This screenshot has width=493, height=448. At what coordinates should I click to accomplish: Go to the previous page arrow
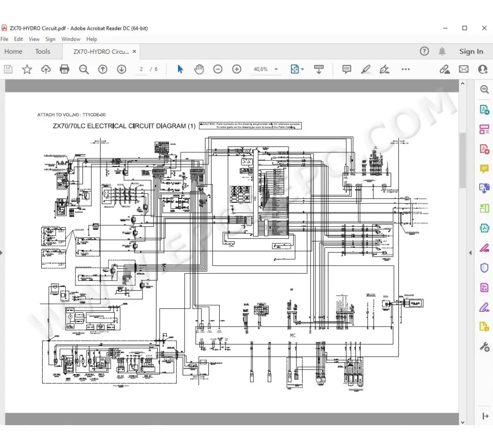103,69
